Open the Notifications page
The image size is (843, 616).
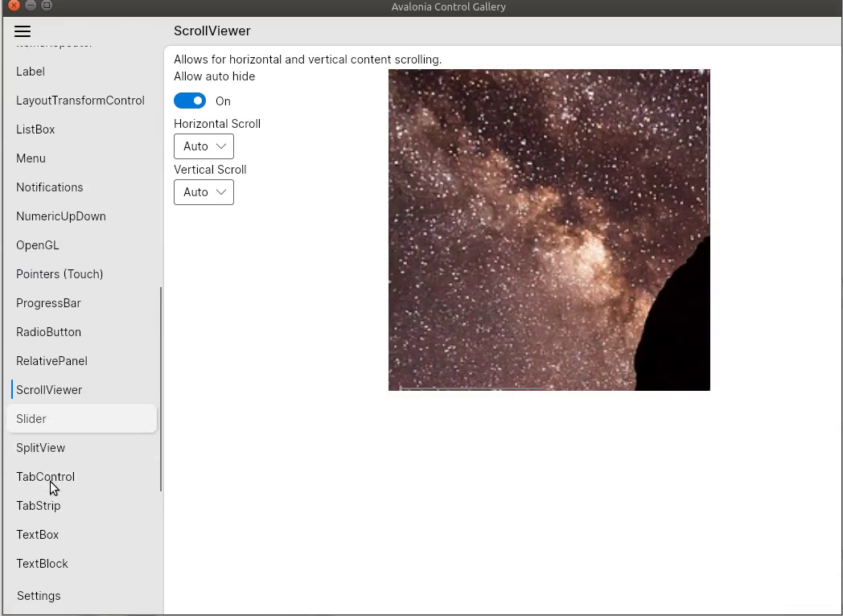point(82,187)
